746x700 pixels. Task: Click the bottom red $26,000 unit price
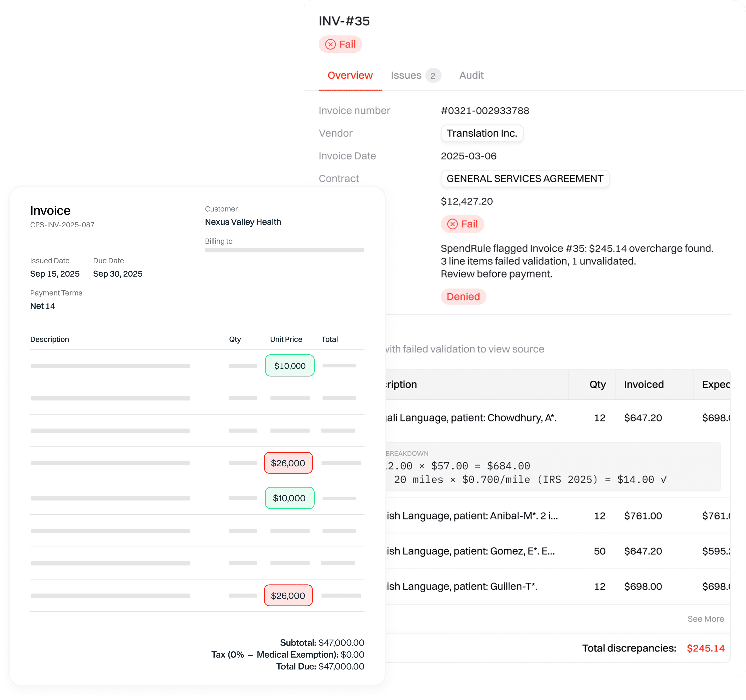[x=288, y=596]
